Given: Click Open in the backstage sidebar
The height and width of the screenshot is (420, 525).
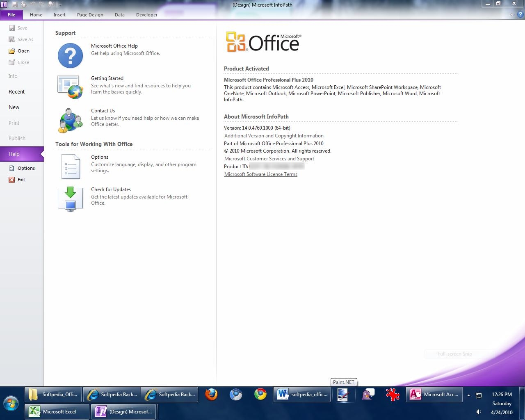Looking at the screenshot, I should pyautogui.click(x=19, y=51).
